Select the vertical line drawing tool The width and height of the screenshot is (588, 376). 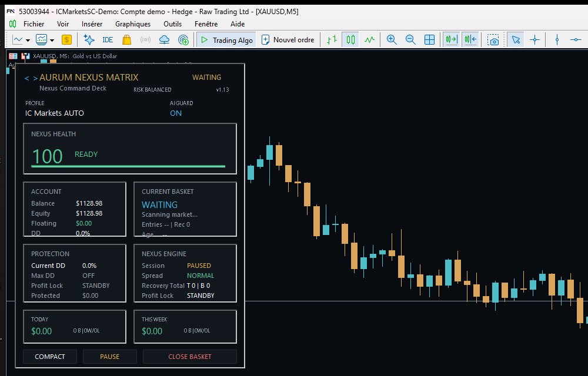[557, 40]
